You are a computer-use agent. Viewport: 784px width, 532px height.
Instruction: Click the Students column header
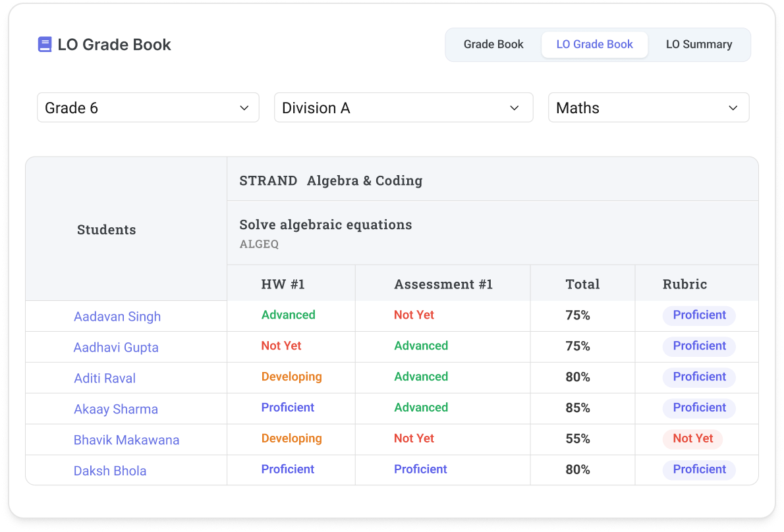(x=107, y=230)
